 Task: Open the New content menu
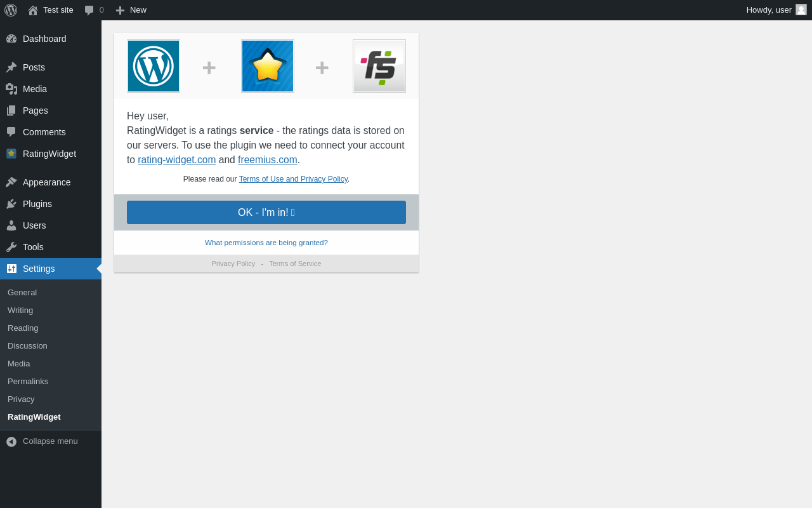point(131,10)
